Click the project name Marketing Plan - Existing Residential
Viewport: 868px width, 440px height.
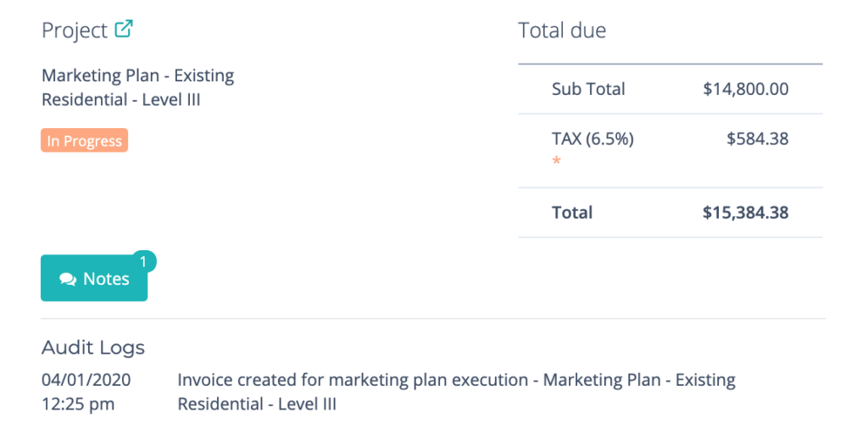tap(138, 87)
